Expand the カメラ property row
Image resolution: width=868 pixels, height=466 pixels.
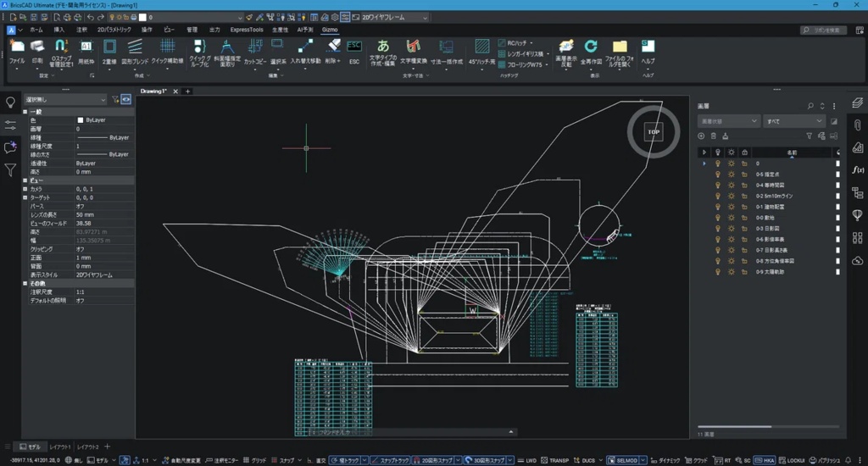click(25, 189)
